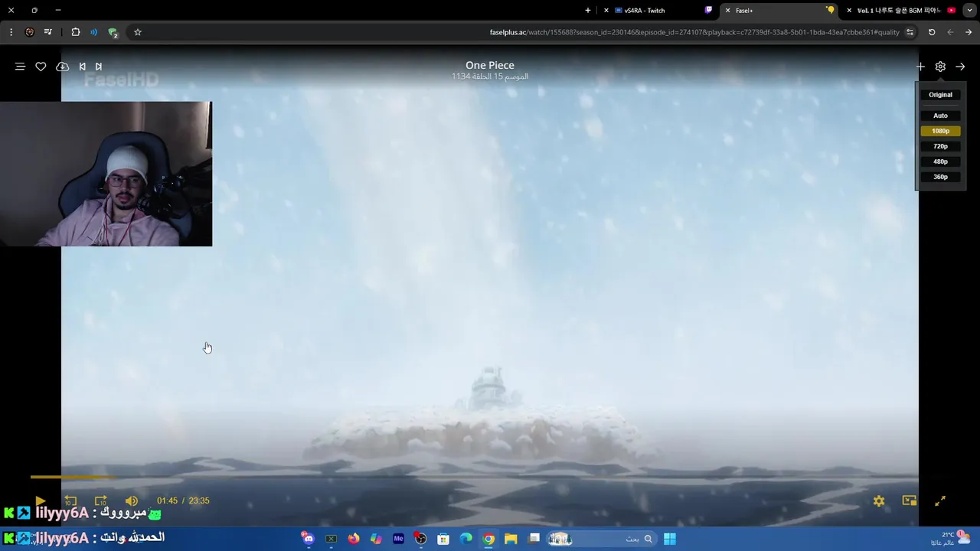Click the right arrow icon at top right

(960, 67)
